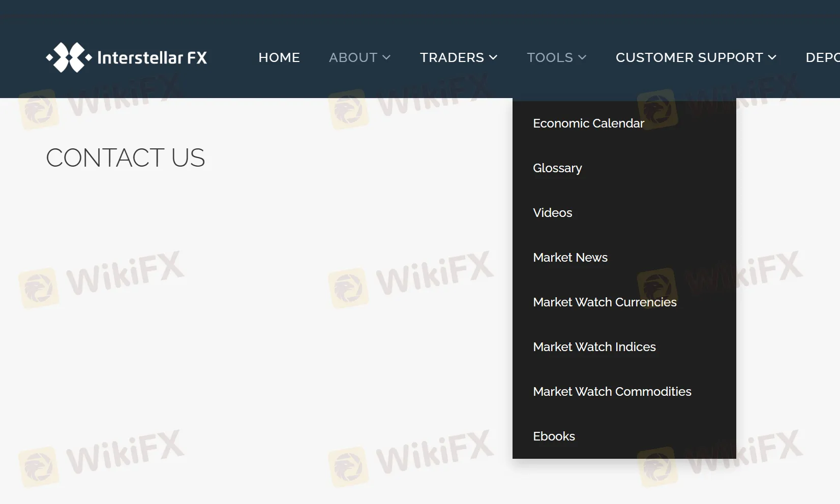Viewport: 840px width, 504px height.
Task: Open the ABOUT menu label
Action: click(x=353, y=57)
